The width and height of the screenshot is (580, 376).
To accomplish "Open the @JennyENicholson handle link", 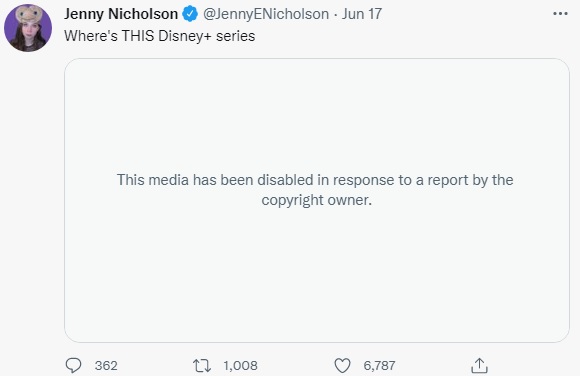I will coord(266,14).
